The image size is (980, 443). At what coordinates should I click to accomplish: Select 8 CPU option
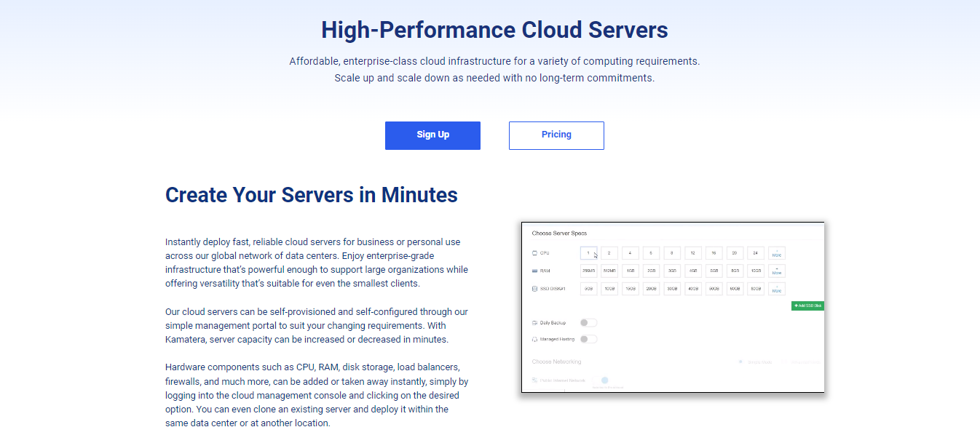pos(671,253)
